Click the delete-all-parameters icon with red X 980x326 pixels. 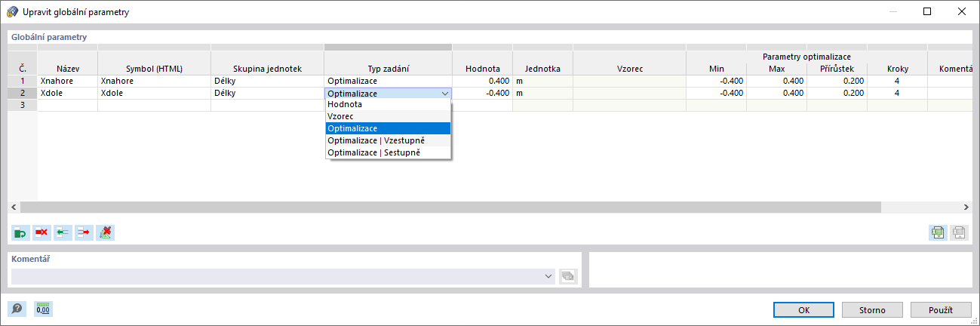[106, 232]
